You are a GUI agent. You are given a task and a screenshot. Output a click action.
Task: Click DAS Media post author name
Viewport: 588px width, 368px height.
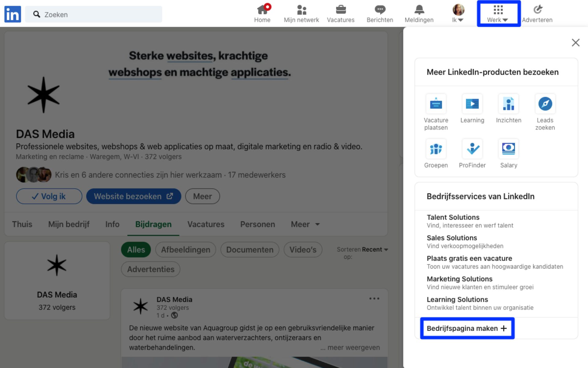(x=175, y=299)
